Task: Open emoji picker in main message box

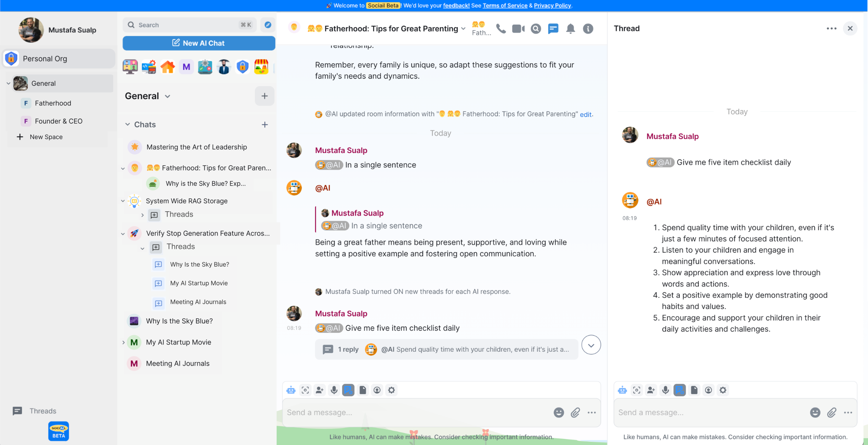Action: [559, 412]
